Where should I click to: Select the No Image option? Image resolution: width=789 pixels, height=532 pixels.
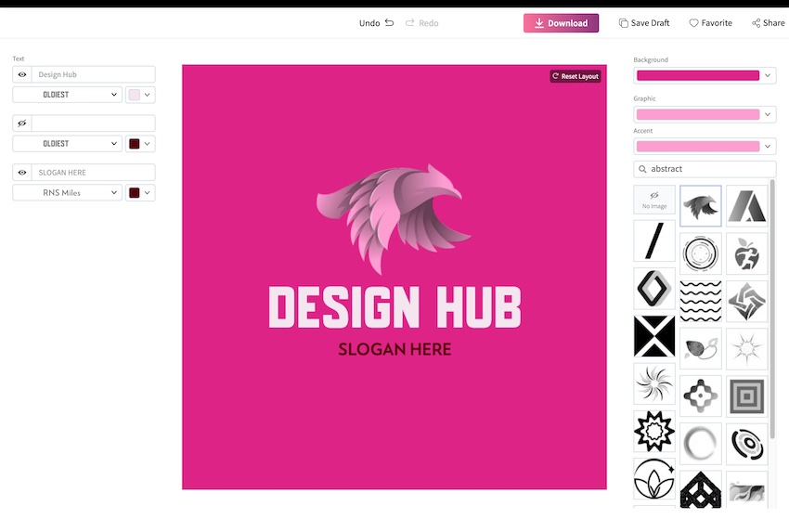coord(654,200)
